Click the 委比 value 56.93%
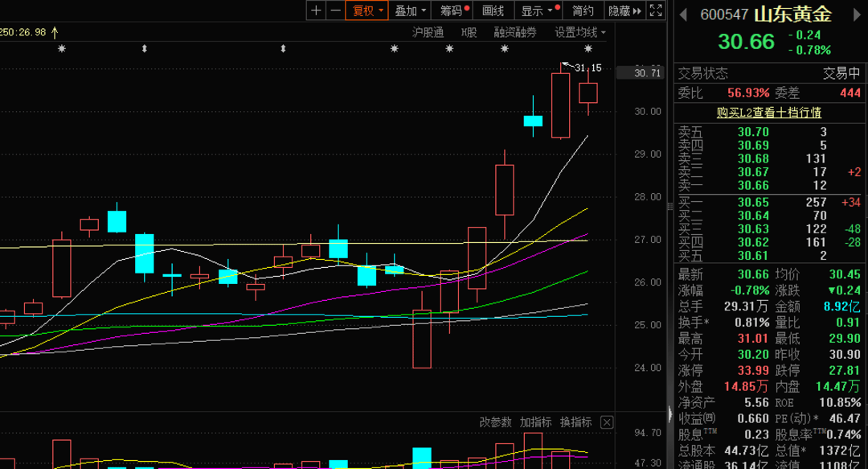The height and width of the screenshot is (469, 868). [748, 93]
